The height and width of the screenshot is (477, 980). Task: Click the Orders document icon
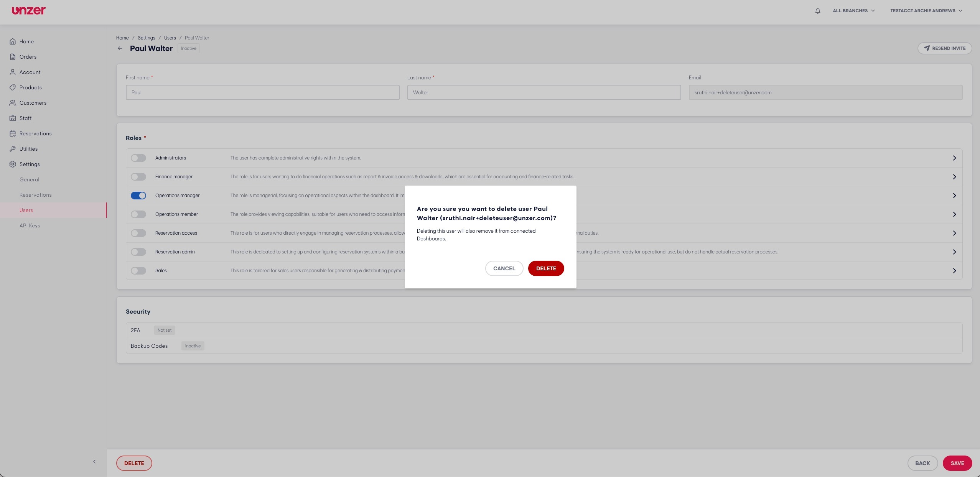coord(13,57)
